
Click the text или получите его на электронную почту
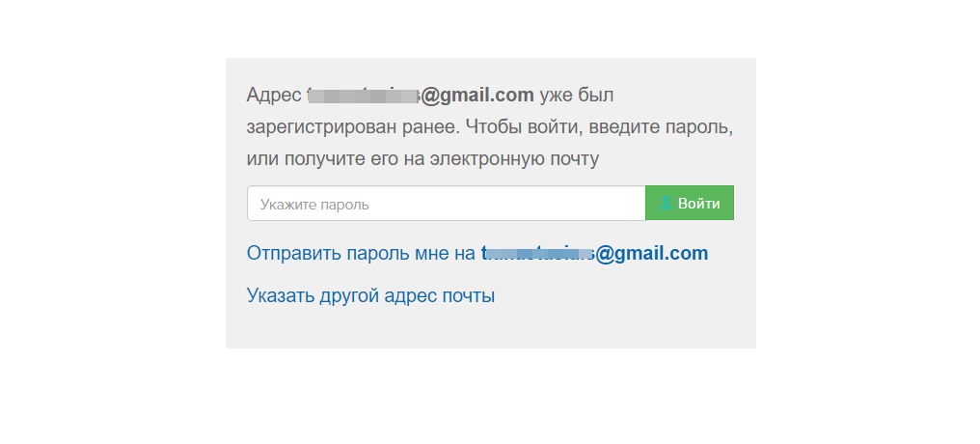(422, 159)
